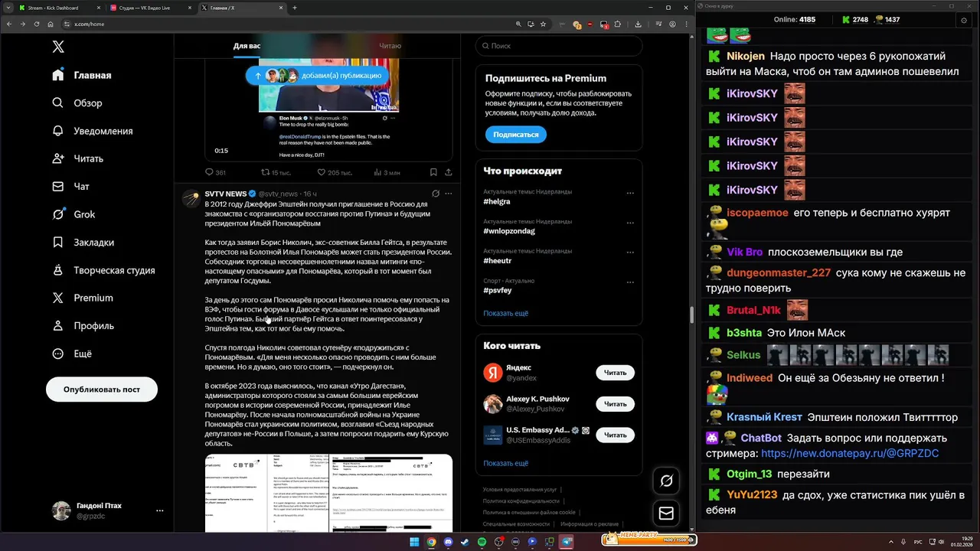Viewport: 980px width, 551px height.
Task: Click Опубликовать пост button
Action: 102,390
